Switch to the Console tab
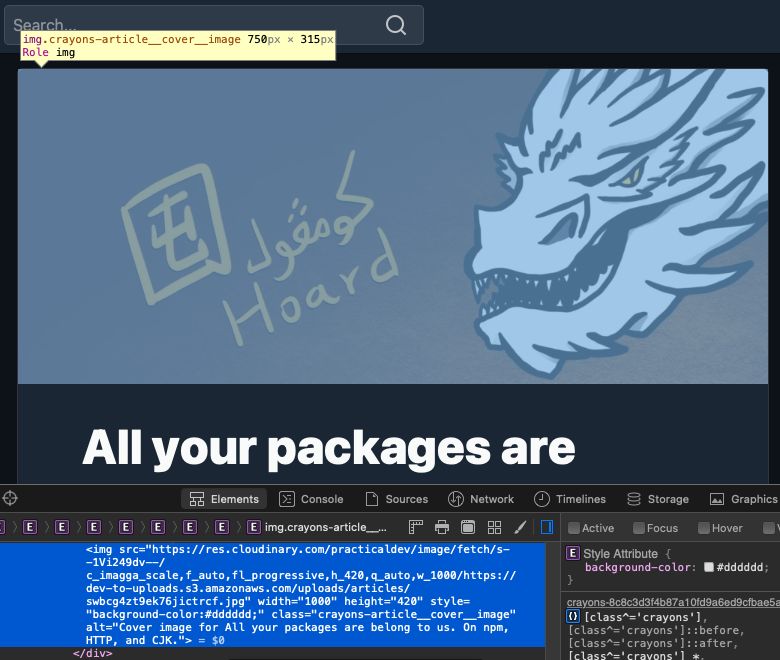This screenshot has width=780, height=660. tap(311, 499)
